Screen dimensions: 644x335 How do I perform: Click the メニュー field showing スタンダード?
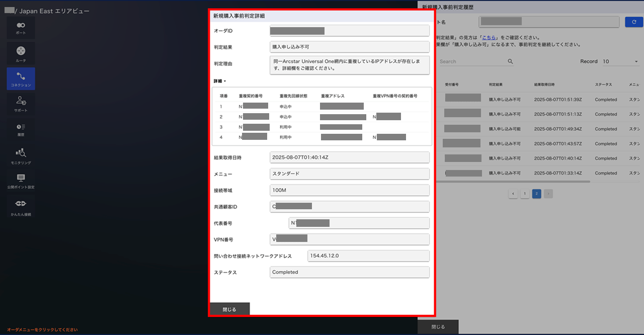pos(350,174)
